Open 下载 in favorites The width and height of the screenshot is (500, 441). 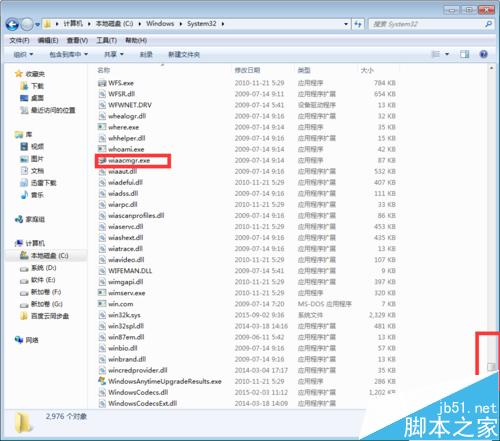[x=37, y=86]
